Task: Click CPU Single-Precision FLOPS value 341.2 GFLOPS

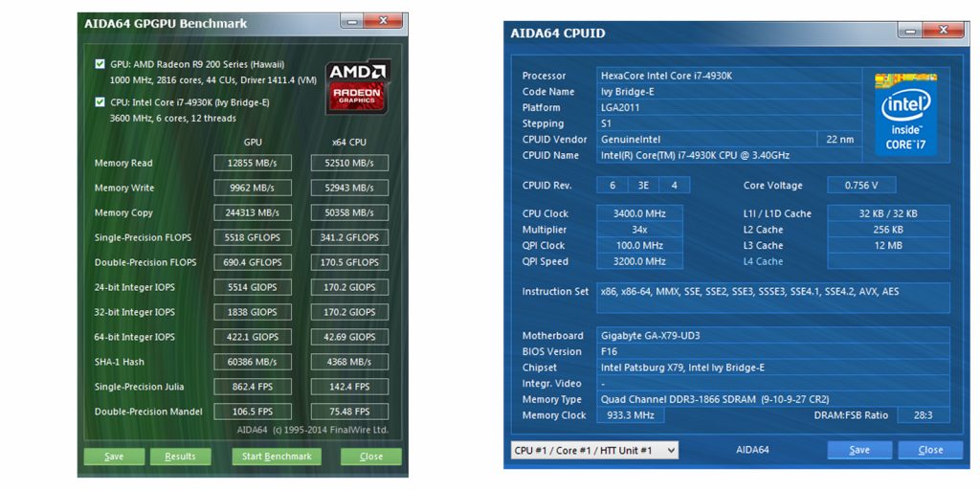Action: (349, 237)
